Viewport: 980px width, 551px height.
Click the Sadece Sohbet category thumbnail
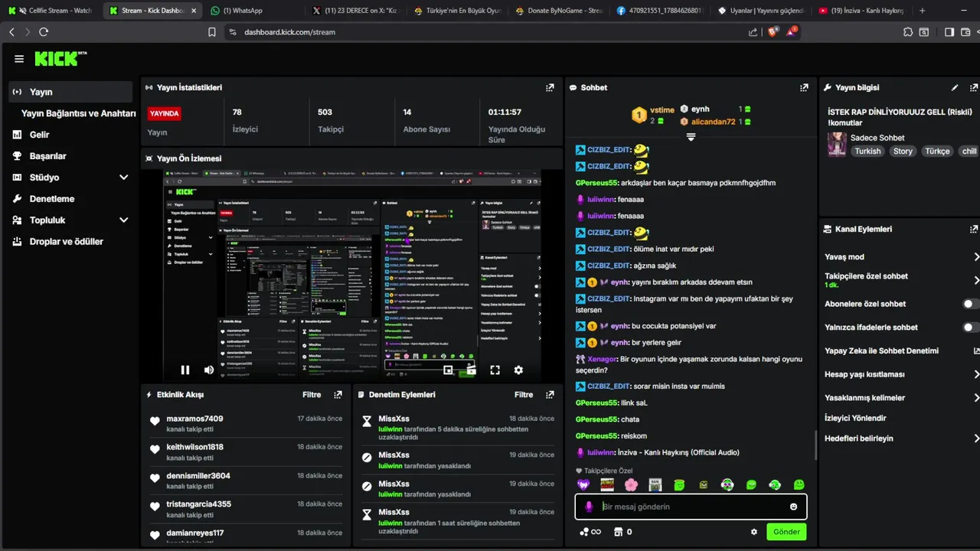click(836, 144)
